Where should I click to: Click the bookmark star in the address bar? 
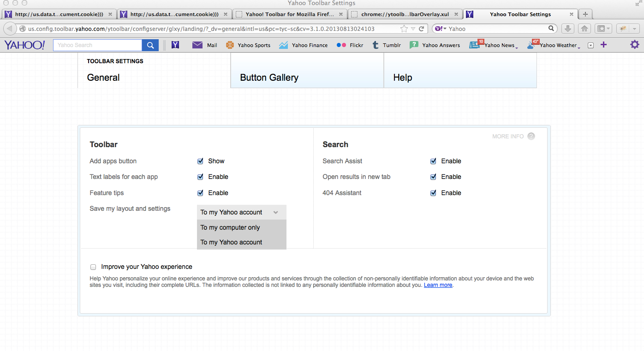point(404,29)
